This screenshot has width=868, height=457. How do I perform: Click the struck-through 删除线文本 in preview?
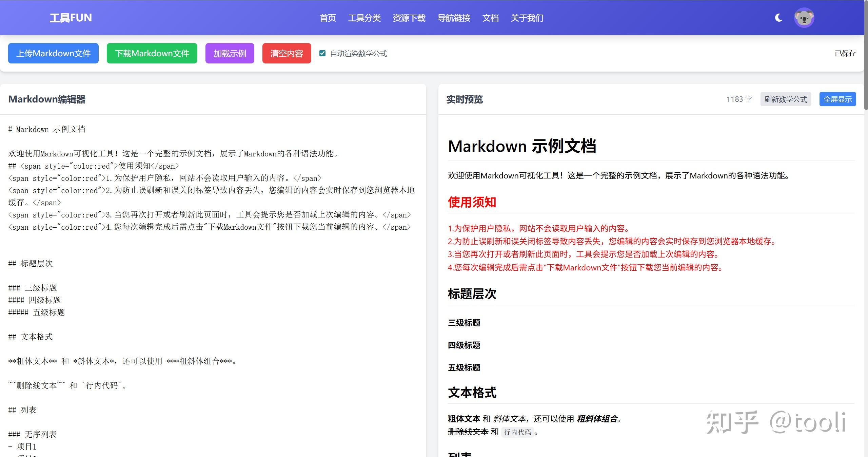(x=468, y=432)
